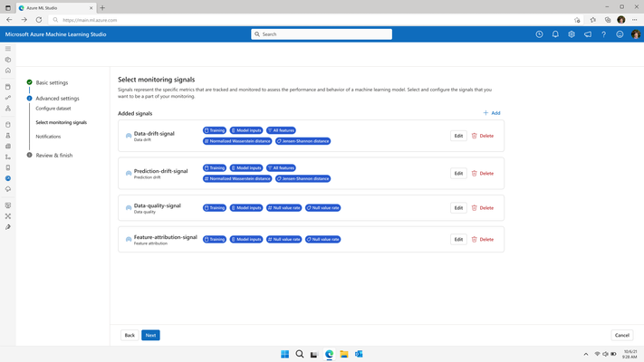Click the Data-drift-signal signal icon
The image size is (644, 362).
point(129,136)
